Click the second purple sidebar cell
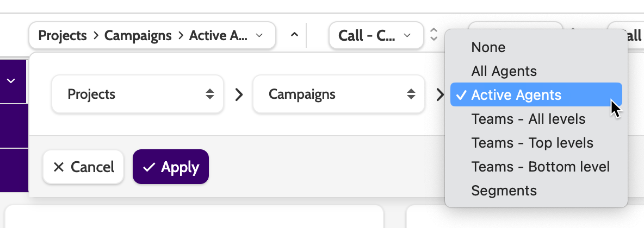The image size is (644, 228). [13, 126]
